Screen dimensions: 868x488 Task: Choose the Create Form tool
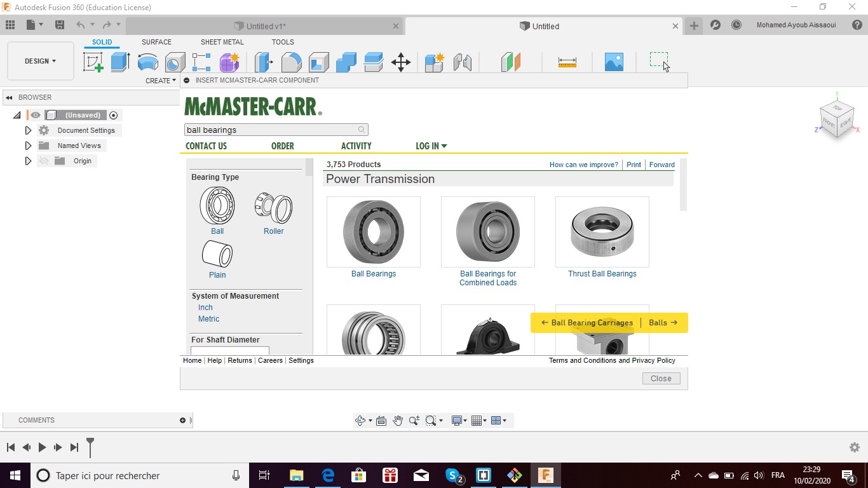229,62
